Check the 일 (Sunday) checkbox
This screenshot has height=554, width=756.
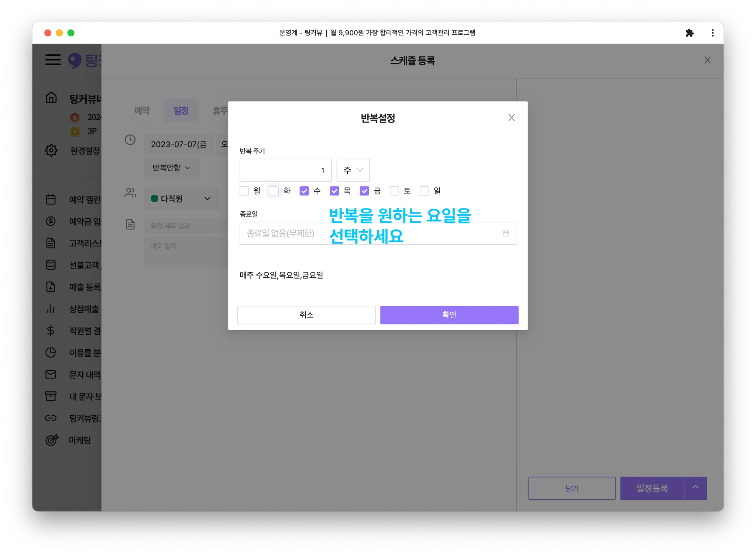click(425, 191)
